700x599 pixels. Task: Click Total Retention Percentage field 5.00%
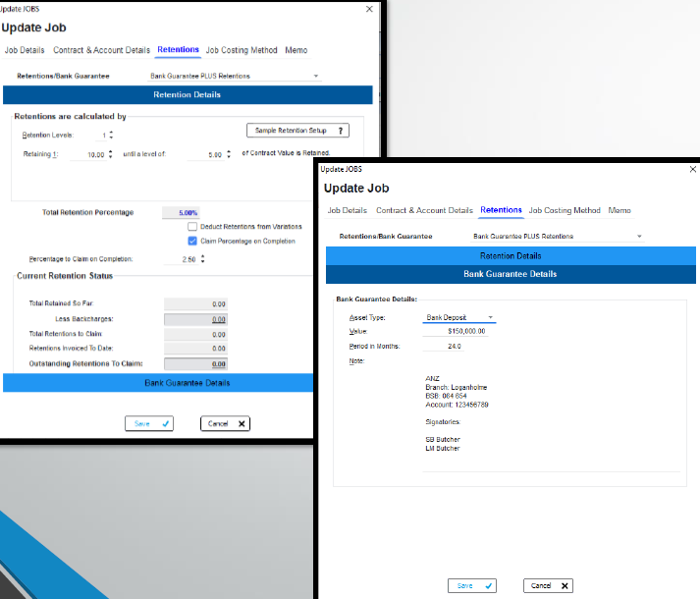(181, 213)
